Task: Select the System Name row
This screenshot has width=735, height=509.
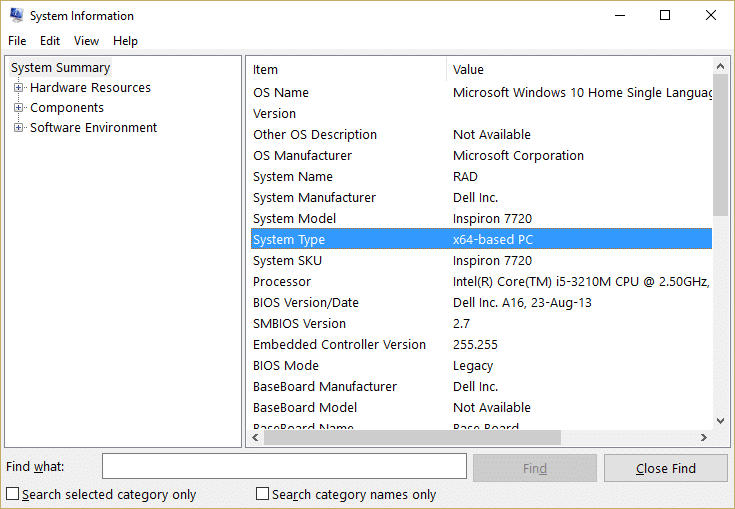Action: tap(481, 177)
